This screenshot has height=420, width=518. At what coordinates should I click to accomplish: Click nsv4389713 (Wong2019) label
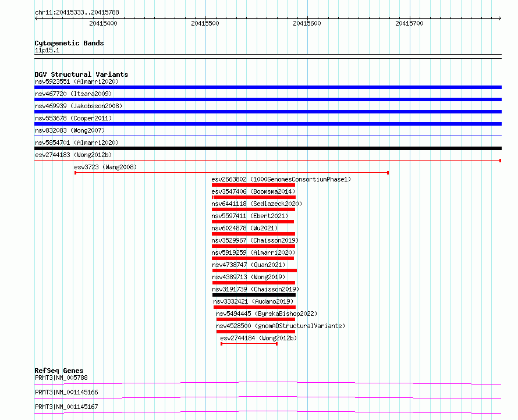point(249,277)
